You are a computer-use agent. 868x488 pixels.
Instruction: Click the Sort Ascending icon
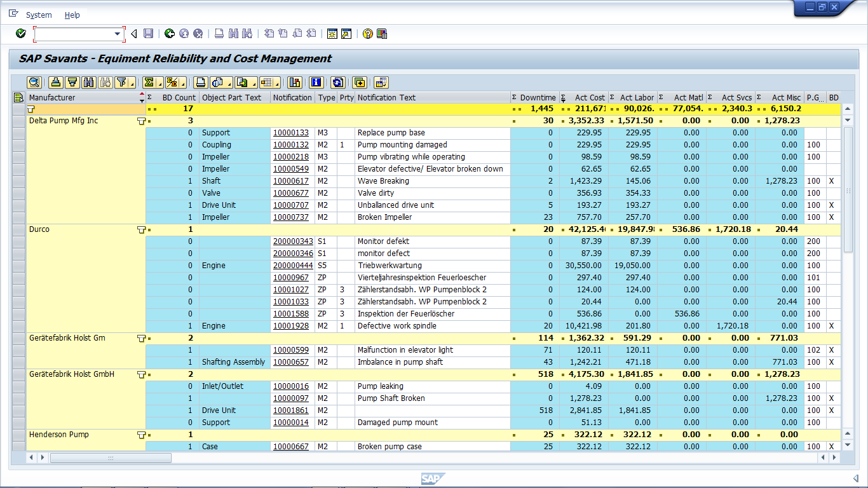(x=56, y=82)
